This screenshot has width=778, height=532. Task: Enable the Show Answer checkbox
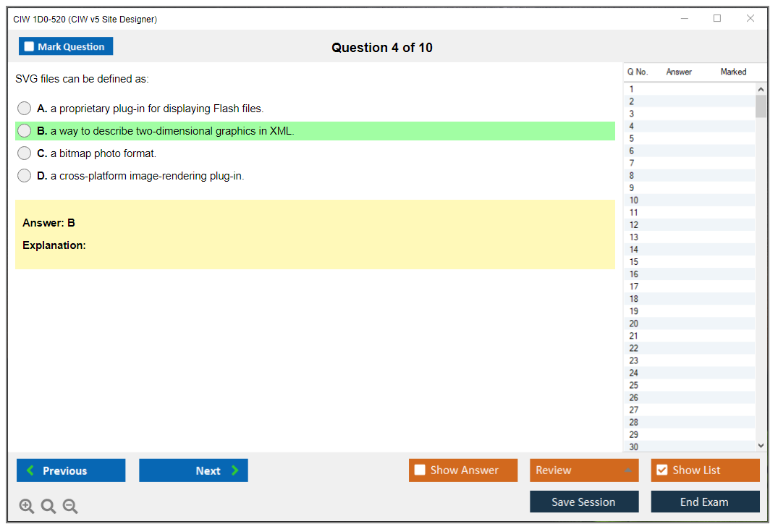click(x=420, y=470)
